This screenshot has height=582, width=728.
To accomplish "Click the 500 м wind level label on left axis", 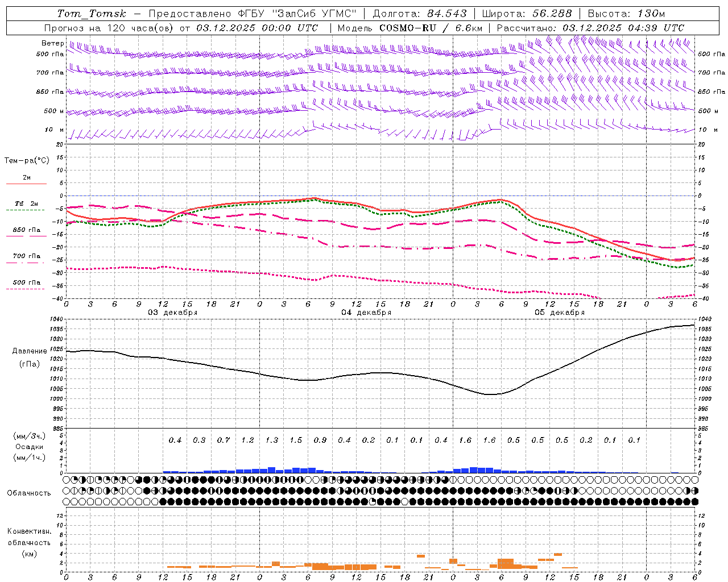I will tap(54, 111).
